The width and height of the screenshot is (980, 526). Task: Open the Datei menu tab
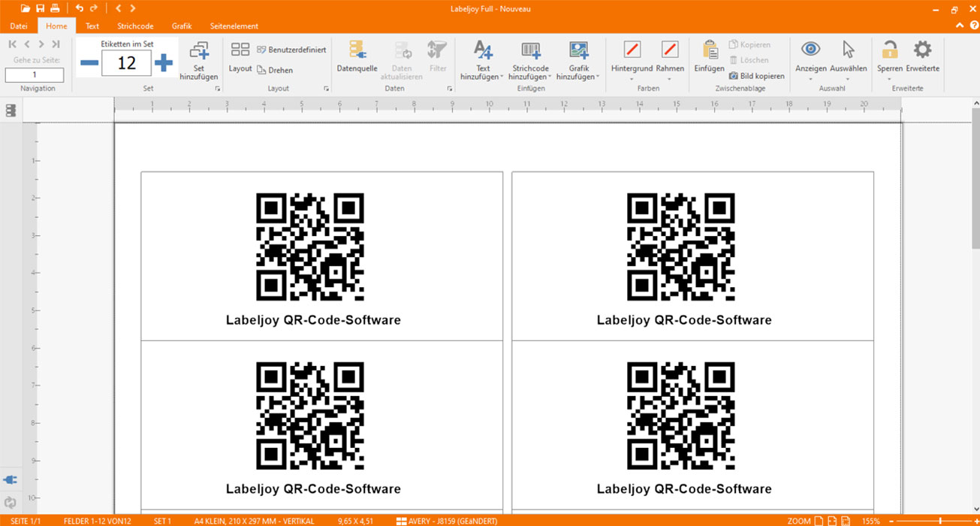pos(19,26)
